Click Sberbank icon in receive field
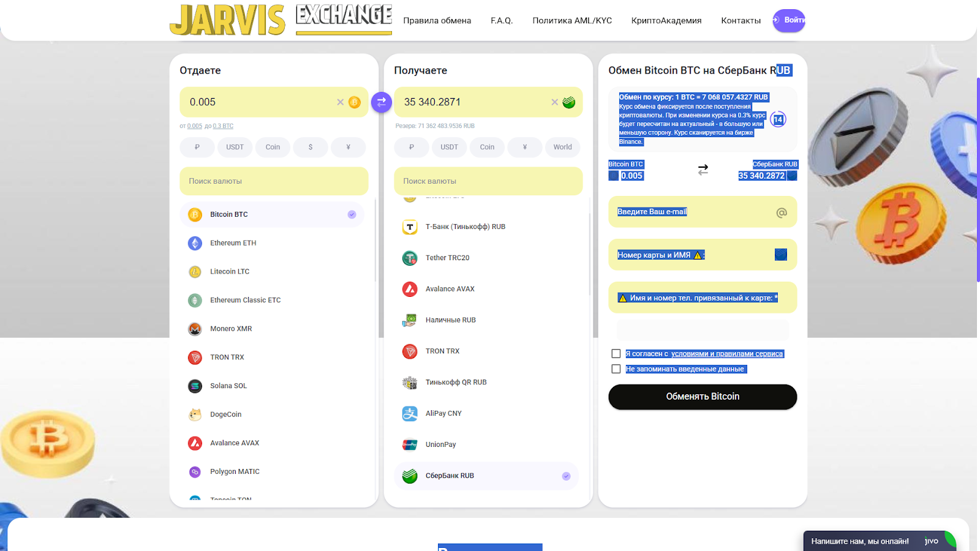The height and width of the screenshot is (551, 980). (x=569, y=102)
